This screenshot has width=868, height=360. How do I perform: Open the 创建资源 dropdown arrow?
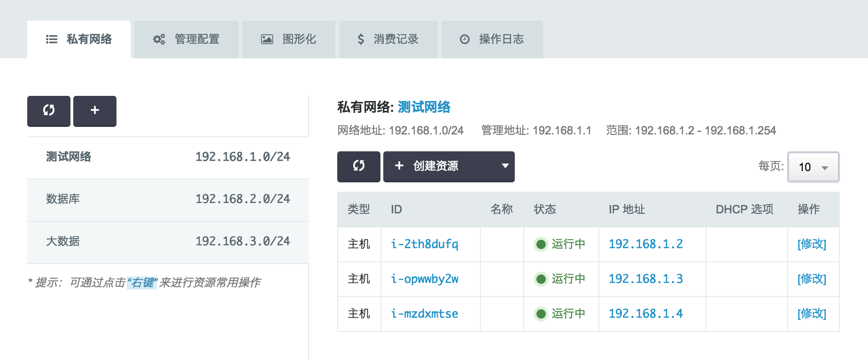(x=505, y=166)
